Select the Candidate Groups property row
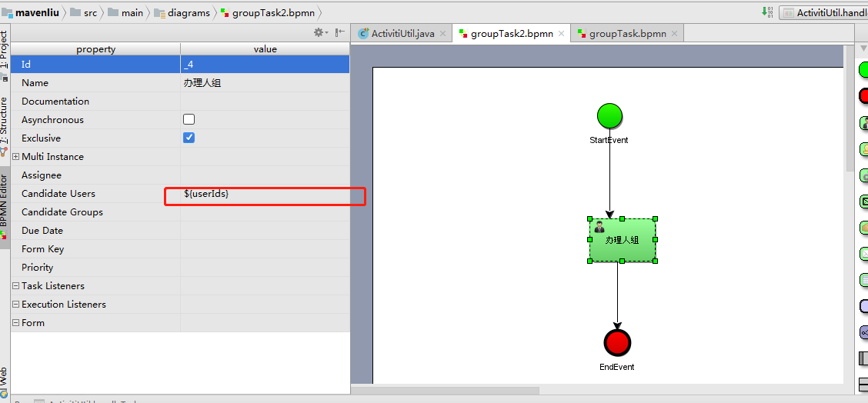The width and height of the screenshot is (868, 403). coord(181,212)
